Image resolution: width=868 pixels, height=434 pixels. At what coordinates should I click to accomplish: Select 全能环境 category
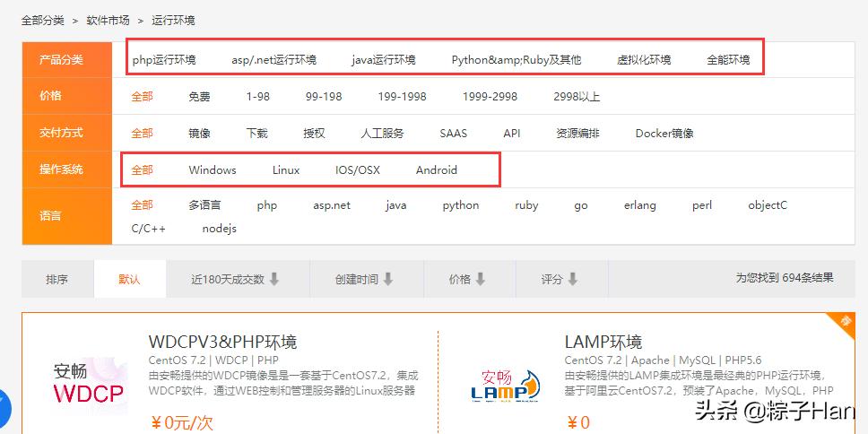728,60
